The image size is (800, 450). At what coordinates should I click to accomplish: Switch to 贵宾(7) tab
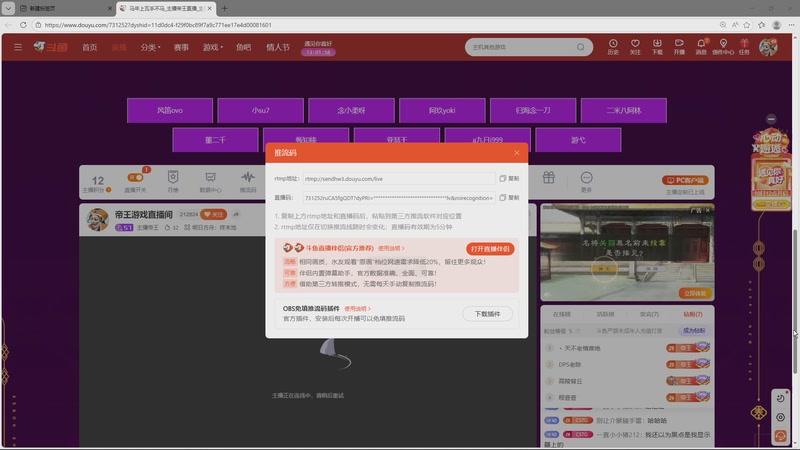click(649, 314)
